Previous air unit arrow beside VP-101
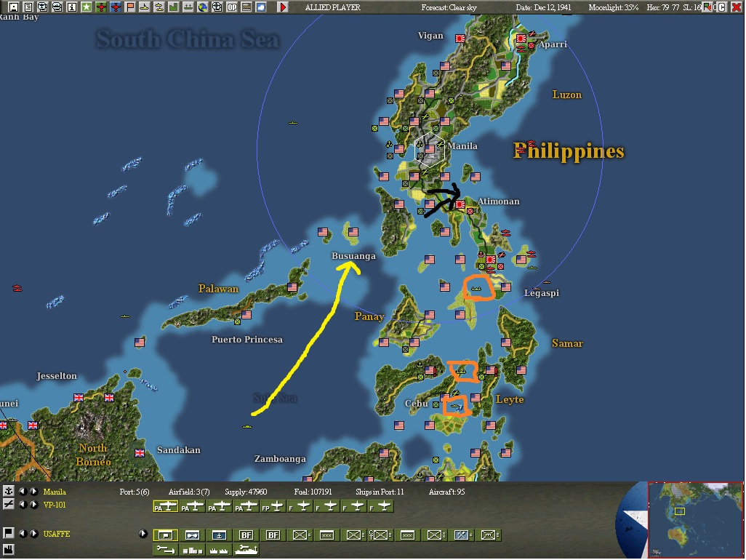This screenshot has width=746, height=560. tap(23, 505)
